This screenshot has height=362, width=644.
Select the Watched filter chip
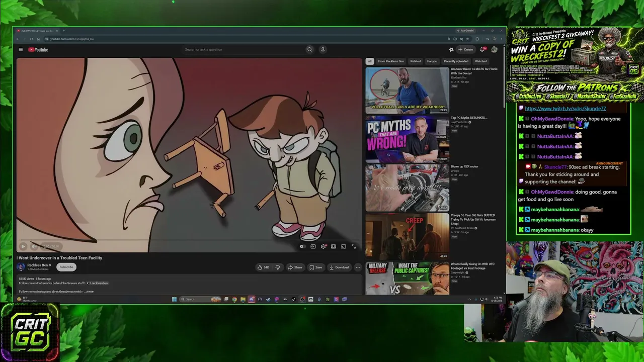click(480, 61)
